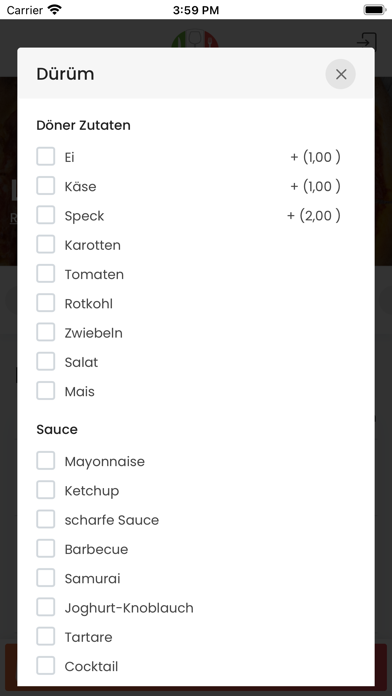Select Cocktail sauce checkbox
This screenshot has height=696, width=392.
pyautogui.click(x=45, y=666)
